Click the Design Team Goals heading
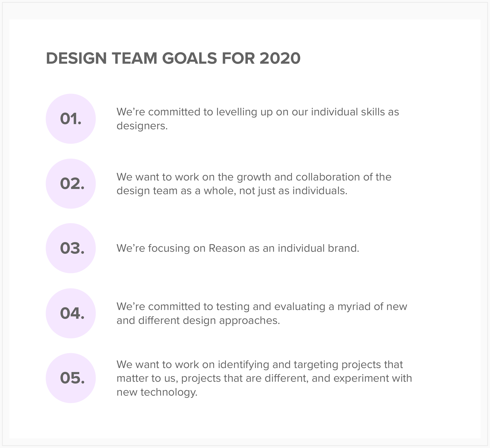490x448 pixels. 173,59
